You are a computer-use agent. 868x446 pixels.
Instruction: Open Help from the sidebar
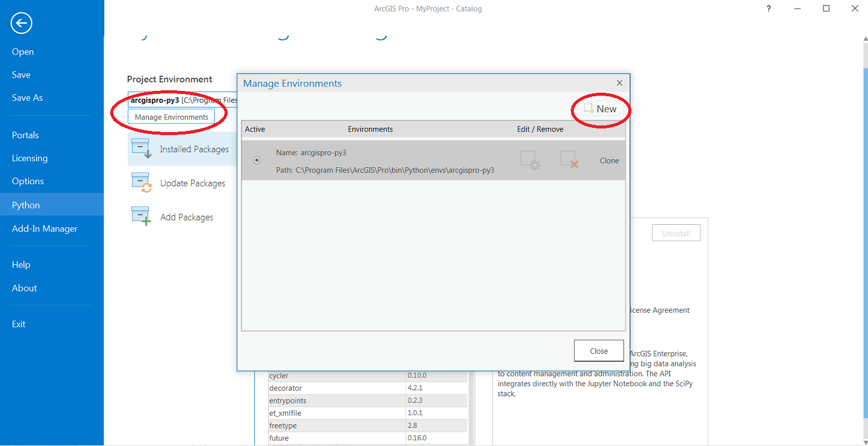[x=21, y=264]
